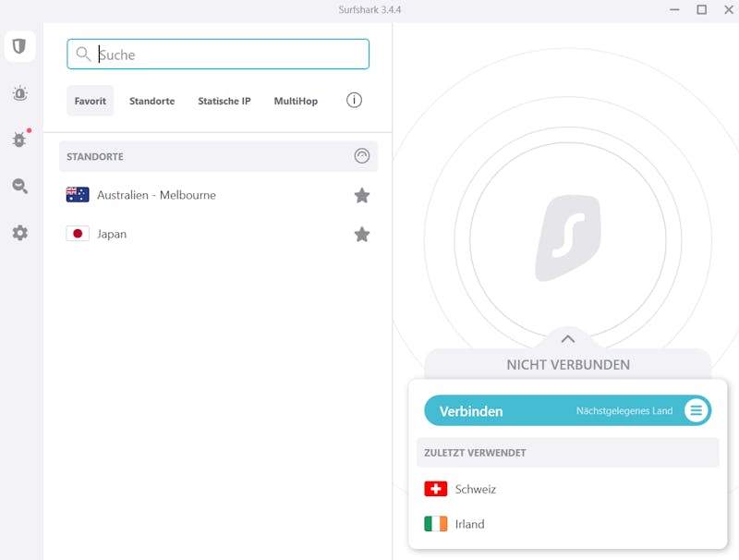Screen dimensions: 739x560
Task: Close the Surfshark window
Action: (x=729, y=9)
